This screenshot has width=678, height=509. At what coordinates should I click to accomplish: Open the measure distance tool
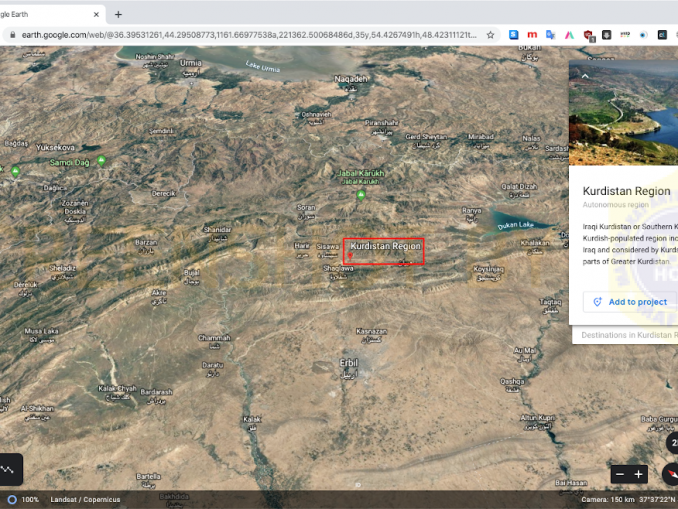pos(9,469)
